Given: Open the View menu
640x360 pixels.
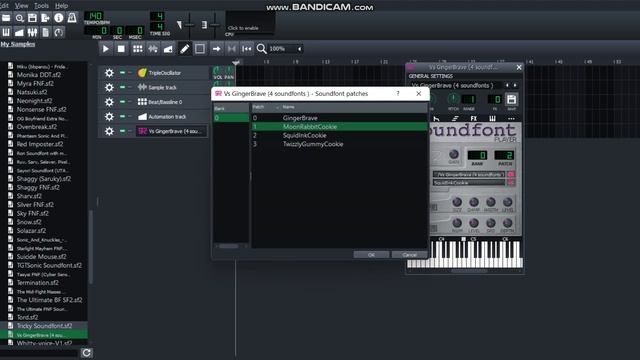Looking at the screenshot, I should pyautogui.click(x=21, y=6).
